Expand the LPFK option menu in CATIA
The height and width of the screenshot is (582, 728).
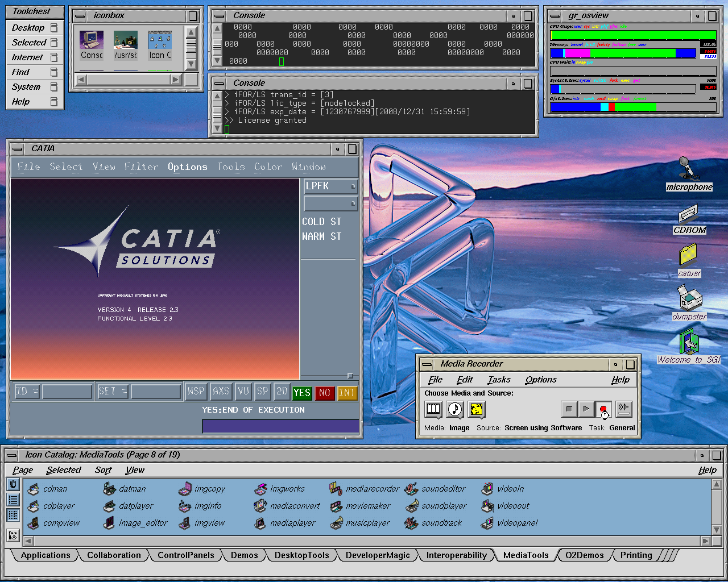tap(330, 186)
